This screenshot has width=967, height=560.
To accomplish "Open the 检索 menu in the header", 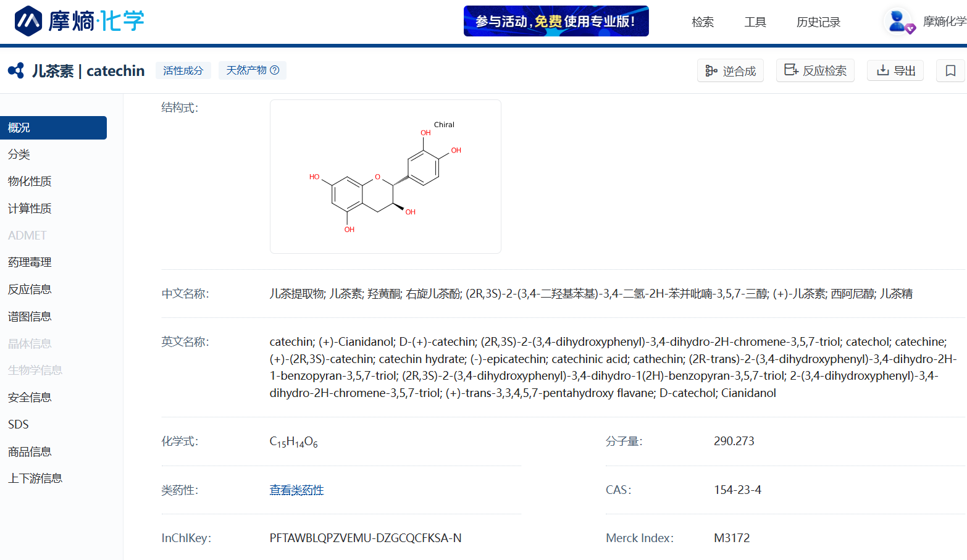I will coord(703,22).
